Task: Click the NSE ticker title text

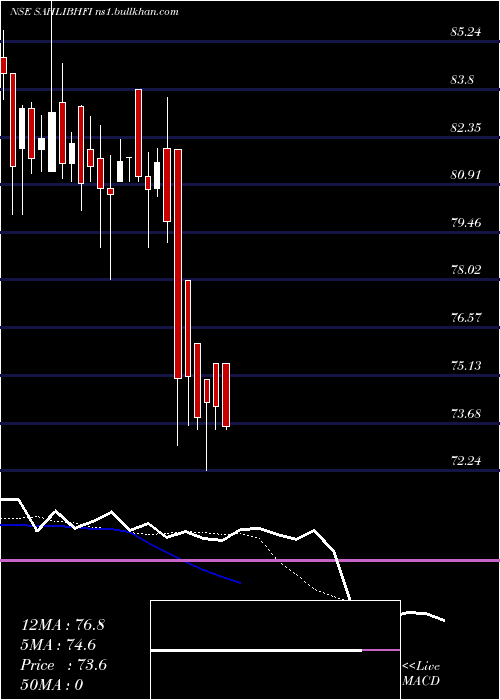Action: tap(94, 12)
